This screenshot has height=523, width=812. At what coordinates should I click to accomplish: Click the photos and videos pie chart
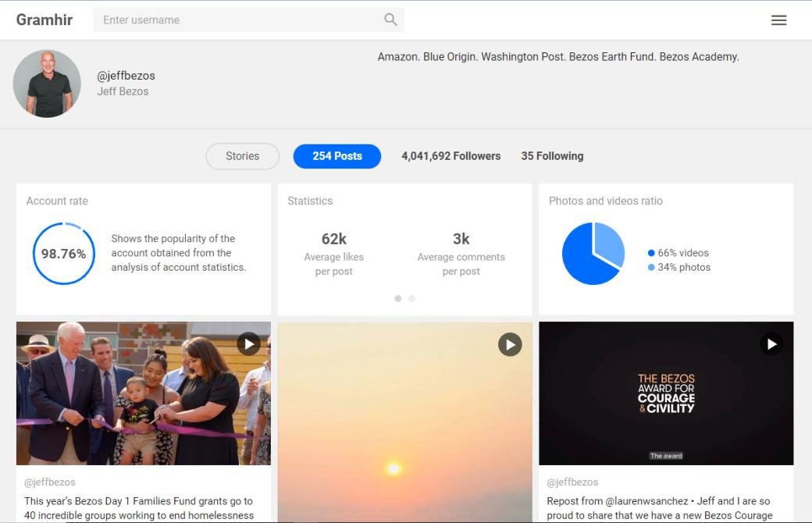[593, 254]
